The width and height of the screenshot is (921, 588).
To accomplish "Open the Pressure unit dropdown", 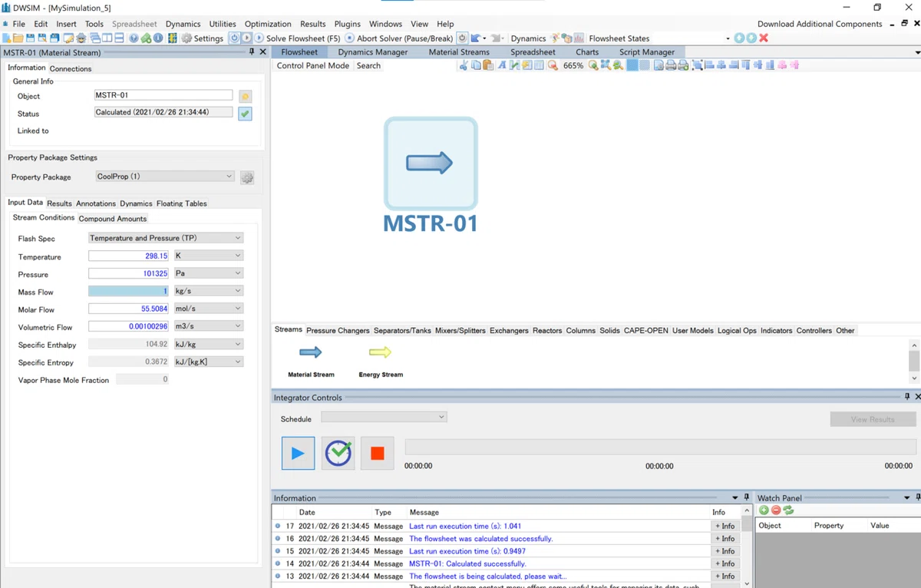I will (x=209, y=273).
